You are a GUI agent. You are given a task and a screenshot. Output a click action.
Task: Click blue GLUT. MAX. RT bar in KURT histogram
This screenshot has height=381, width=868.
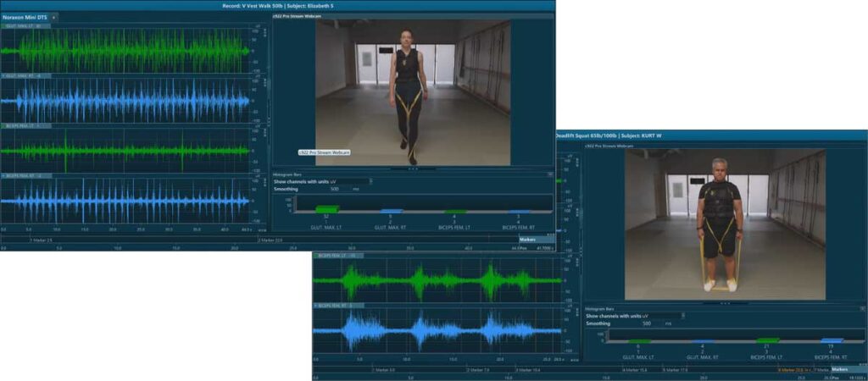coord(703,342)
